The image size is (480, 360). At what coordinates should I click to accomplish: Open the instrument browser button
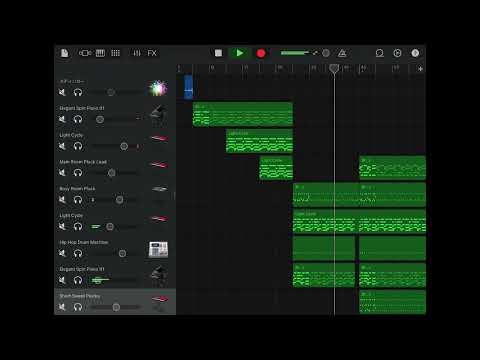(85, 53)
